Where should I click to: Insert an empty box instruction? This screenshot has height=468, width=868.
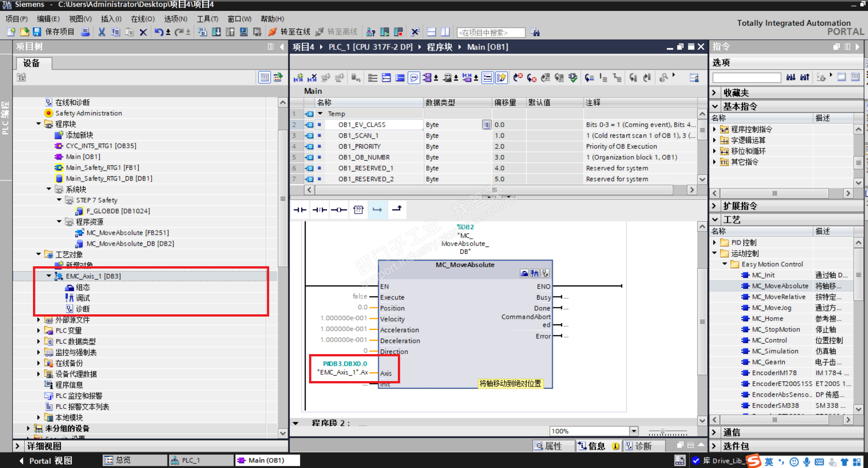coord(358,210)
